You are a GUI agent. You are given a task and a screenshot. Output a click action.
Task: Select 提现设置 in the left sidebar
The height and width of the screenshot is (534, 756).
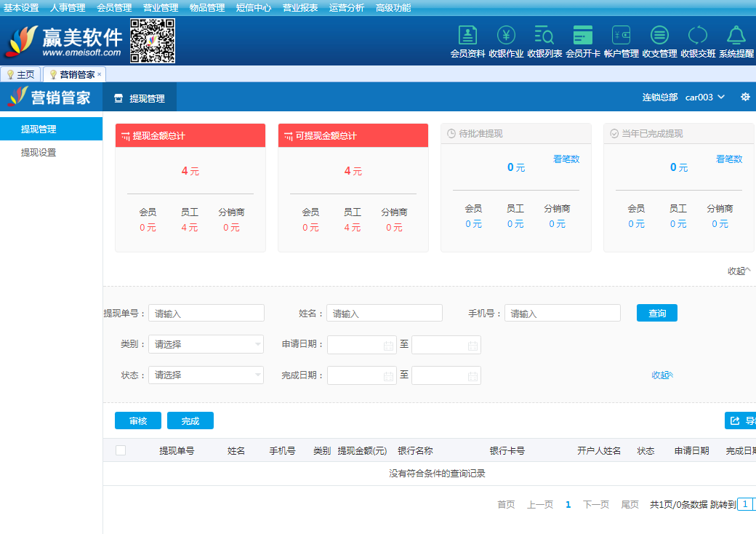click(39, 153)
